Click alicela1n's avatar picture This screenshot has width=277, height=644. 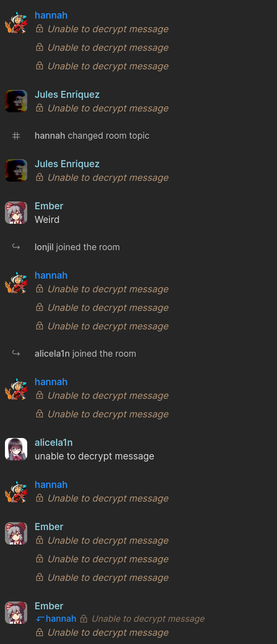(16, 449)
